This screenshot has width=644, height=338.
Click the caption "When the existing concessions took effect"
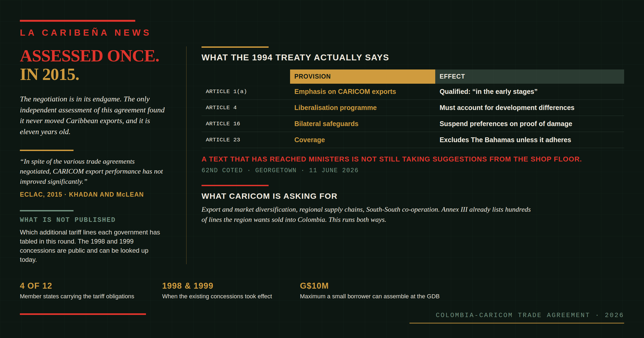217,296
